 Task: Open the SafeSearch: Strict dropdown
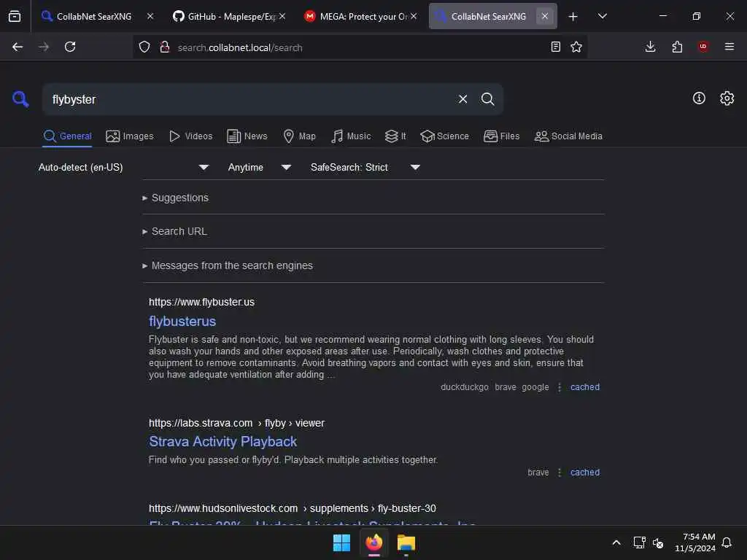pos(365,167)
